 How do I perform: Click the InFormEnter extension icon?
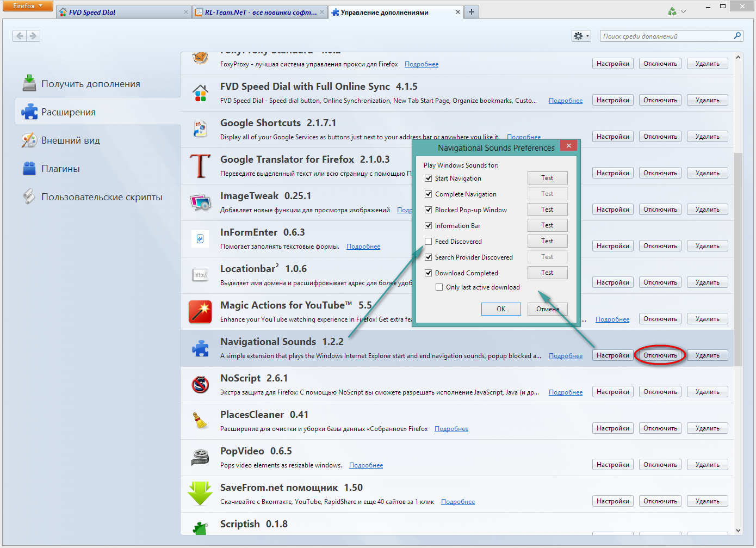(x=200, y=239)
